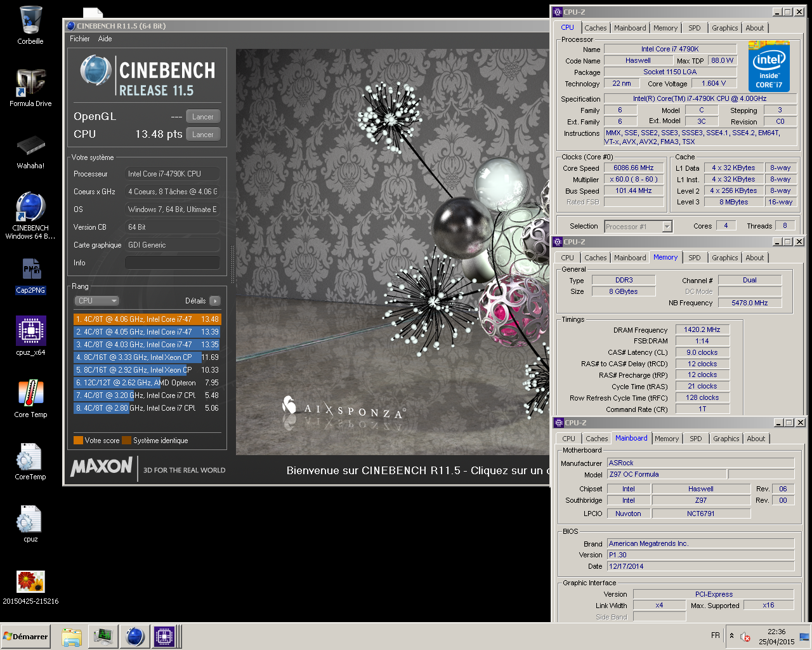The image size is (812, 650).
Task: Open Memory tab in top CPU-Z window
Action: 665,28
